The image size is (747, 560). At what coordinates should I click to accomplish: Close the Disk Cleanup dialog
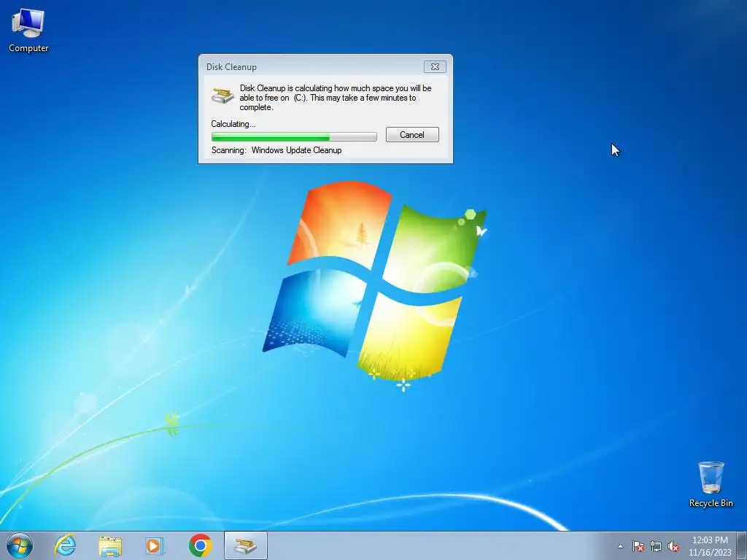[435, 66]
